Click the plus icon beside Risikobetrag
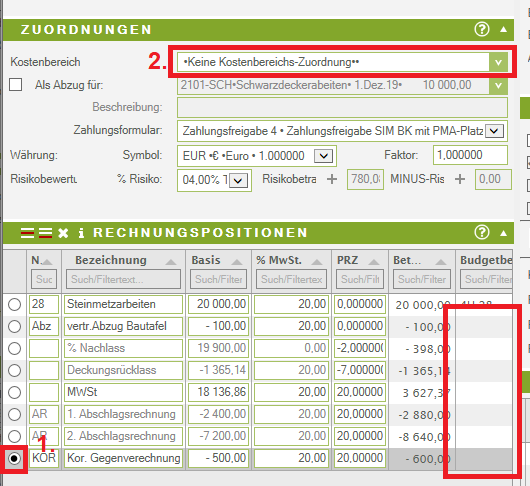This screenshot has height=486, width=530. tap(332, 179)
